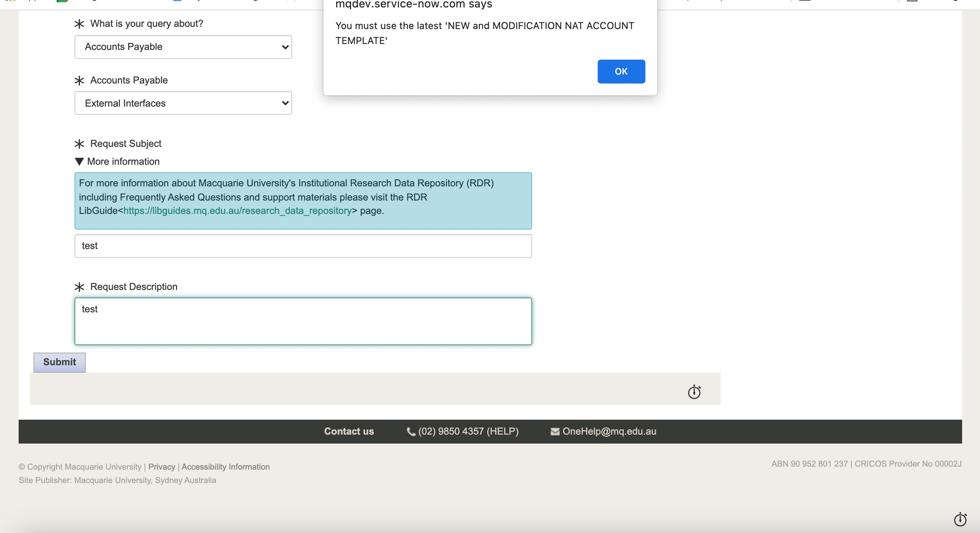Click inside the Request Description text area

point(303,321)
